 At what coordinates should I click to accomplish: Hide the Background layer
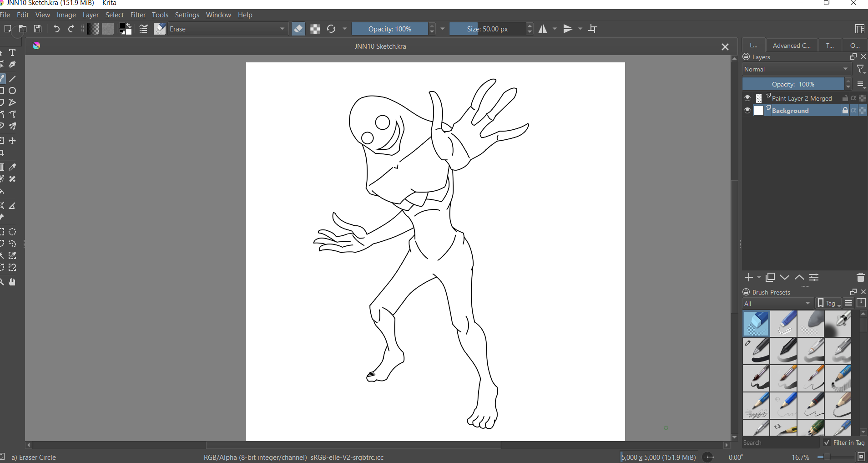click(747, 111)
